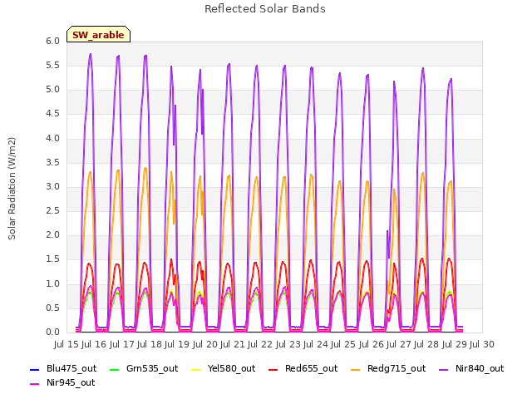Click the 5.5 y-axis tick label
The image size is (532, 399).
click(x=52, y=66)
